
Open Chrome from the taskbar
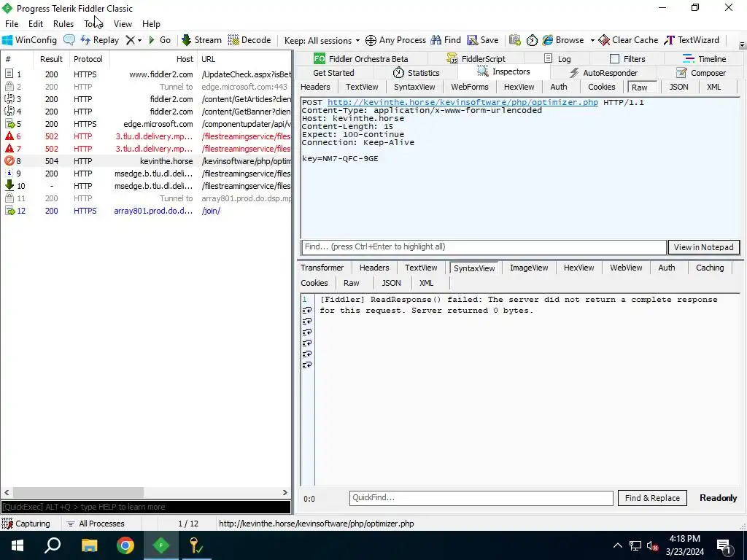[125, 545]
